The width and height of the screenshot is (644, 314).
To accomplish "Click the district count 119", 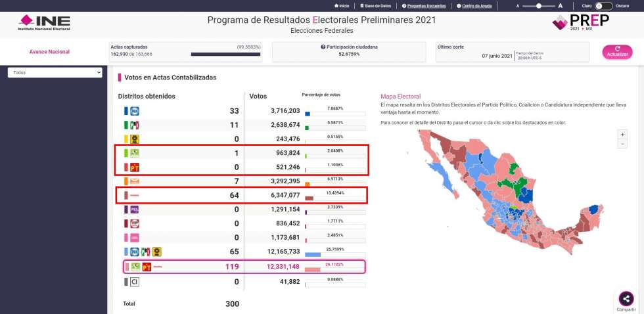I will click(231, 267).
